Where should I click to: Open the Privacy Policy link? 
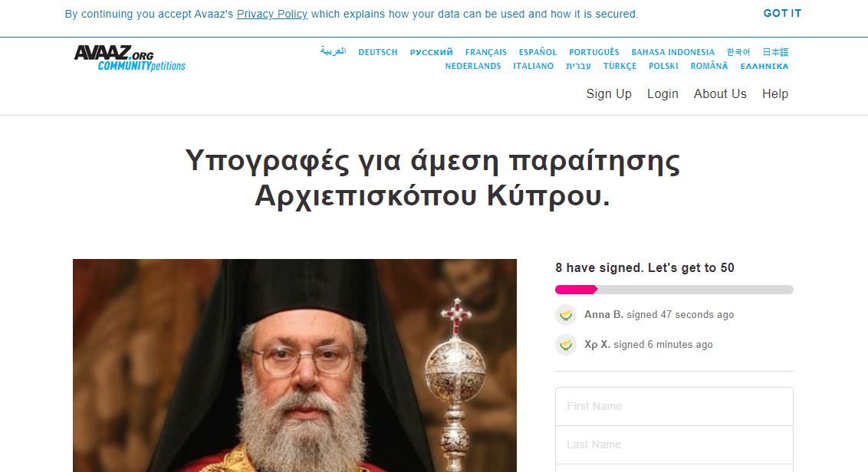pos(271,14)
